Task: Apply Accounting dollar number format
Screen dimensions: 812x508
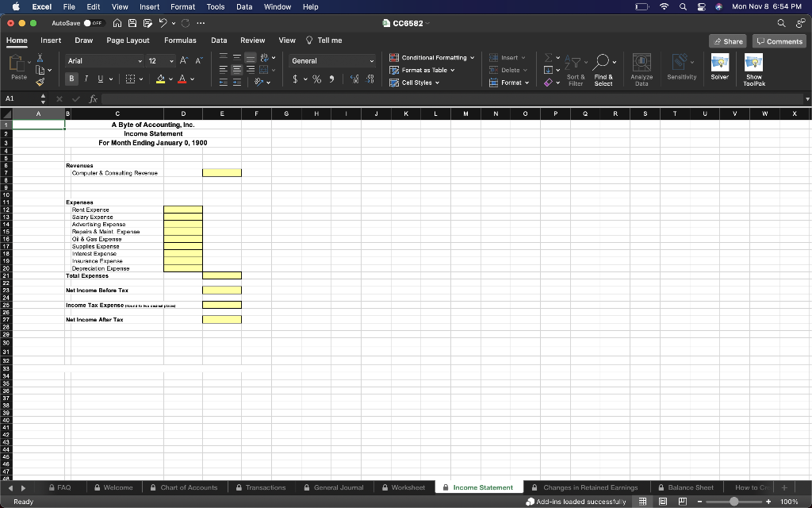Action: tap(295, 79)
